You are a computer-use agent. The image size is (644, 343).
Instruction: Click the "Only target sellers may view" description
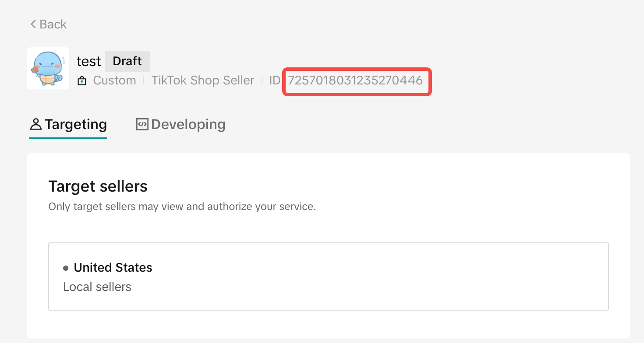(x=182, y=206)
